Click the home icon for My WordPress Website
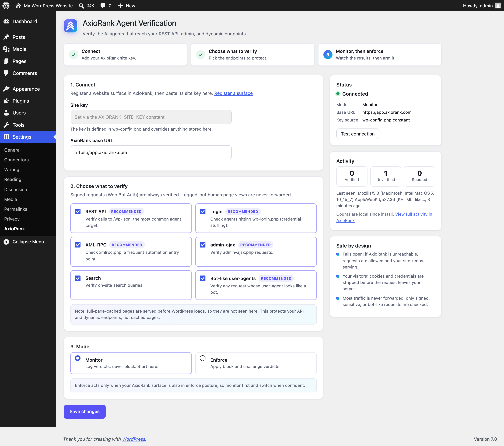Viewport: 504px width, 446px height. tap(18, 6)
